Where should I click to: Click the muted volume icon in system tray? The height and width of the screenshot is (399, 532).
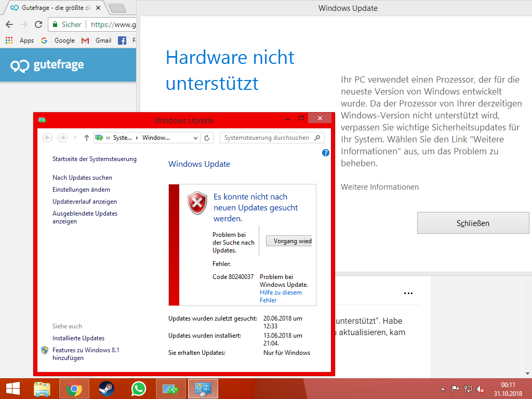coord(481,389)
